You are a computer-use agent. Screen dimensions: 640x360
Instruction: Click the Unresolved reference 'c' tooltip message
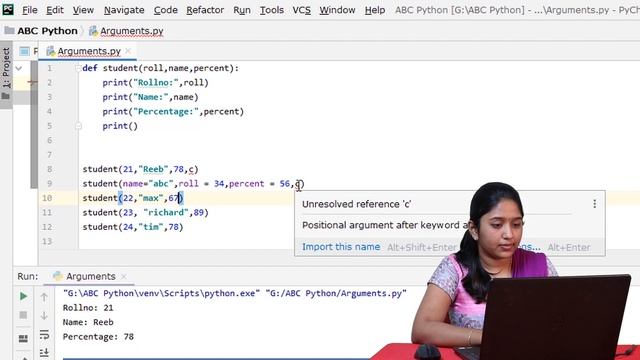click(x=356, y=204)
